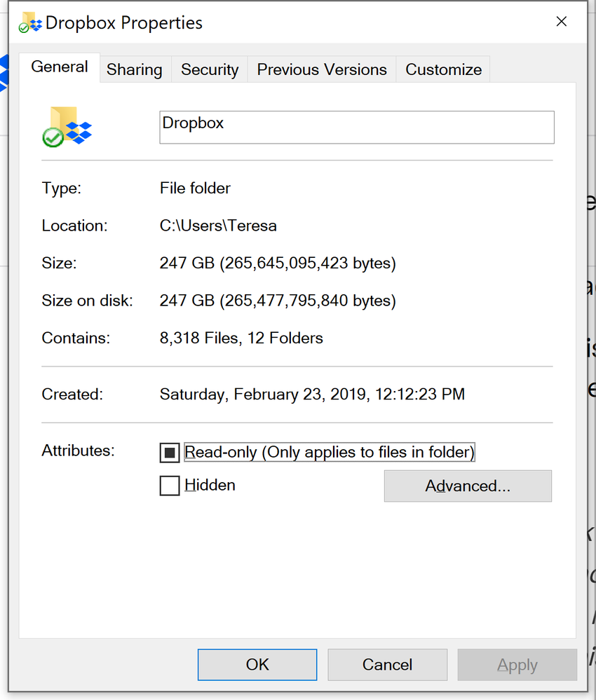Enable the Hidden checkbox
Viewport: 596px width, 700px height.
coord(169,485)
